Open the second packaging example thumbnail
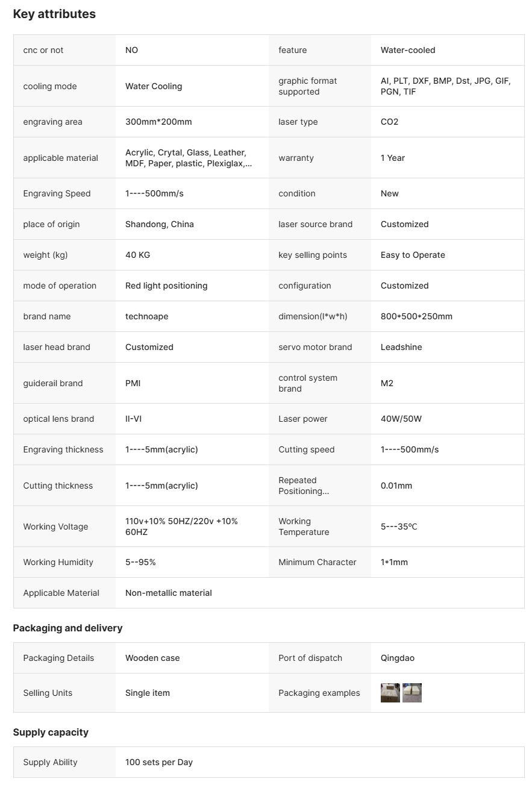The width and height of the screenshot is (532, 785). tap(412, 693)
